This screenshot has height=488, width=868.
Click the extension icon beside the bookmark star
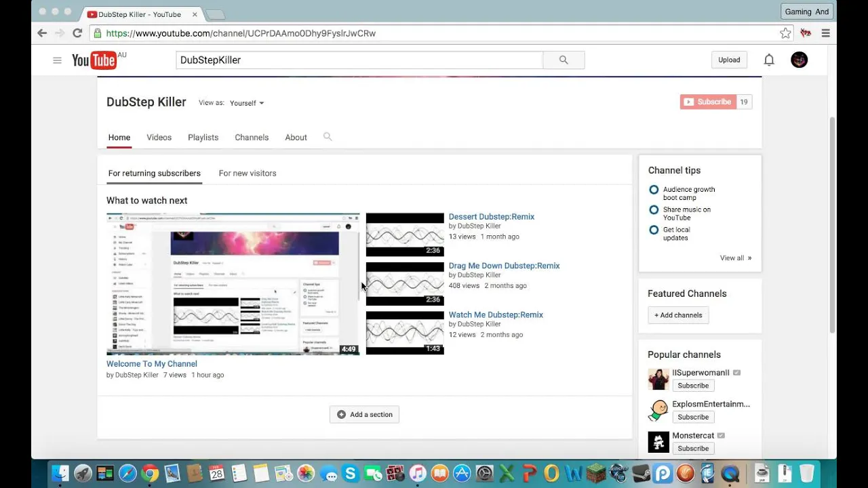point(806,33)
